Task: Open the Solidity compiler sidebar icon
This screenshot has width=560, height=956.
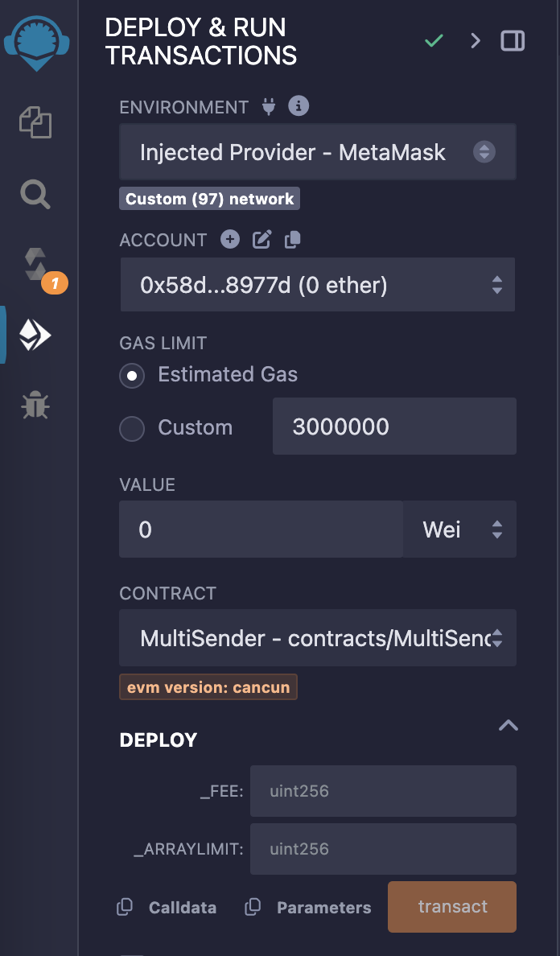Action: click(36, 266)
